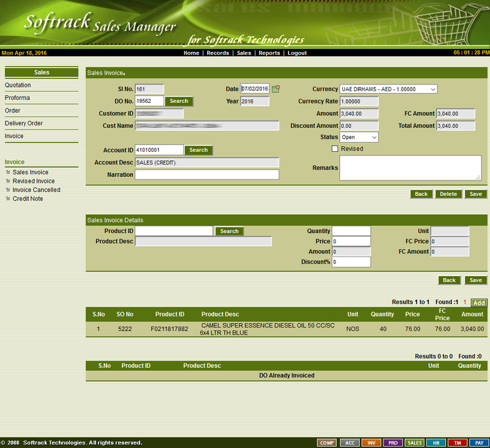This screenshot has height=448, width=490.
Task: Open the ACC accounts module icon
Action: pos(349,442)
